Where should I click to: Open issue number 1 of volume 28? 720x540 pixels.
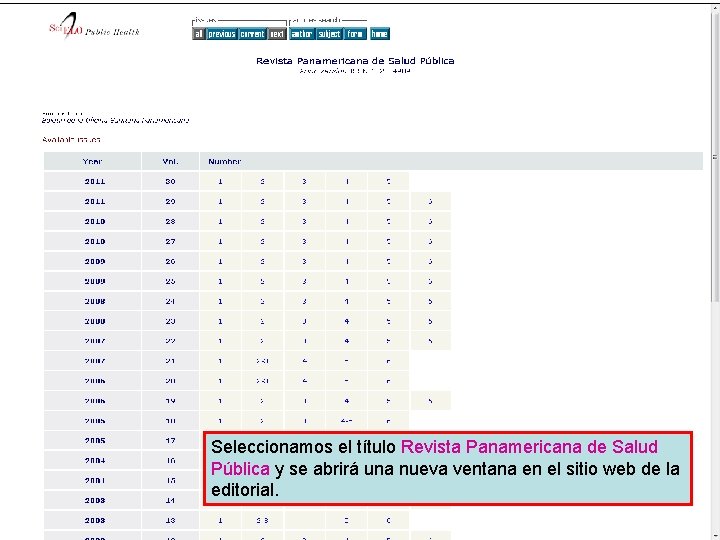(x=220, y=221)
